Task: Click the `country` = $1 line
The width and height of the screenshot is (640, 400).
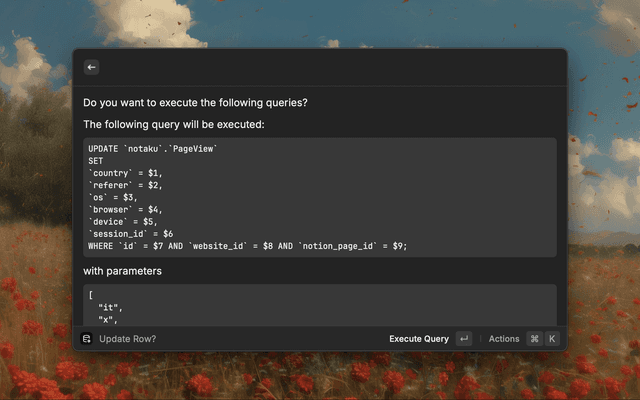Action: click(125, 173)
